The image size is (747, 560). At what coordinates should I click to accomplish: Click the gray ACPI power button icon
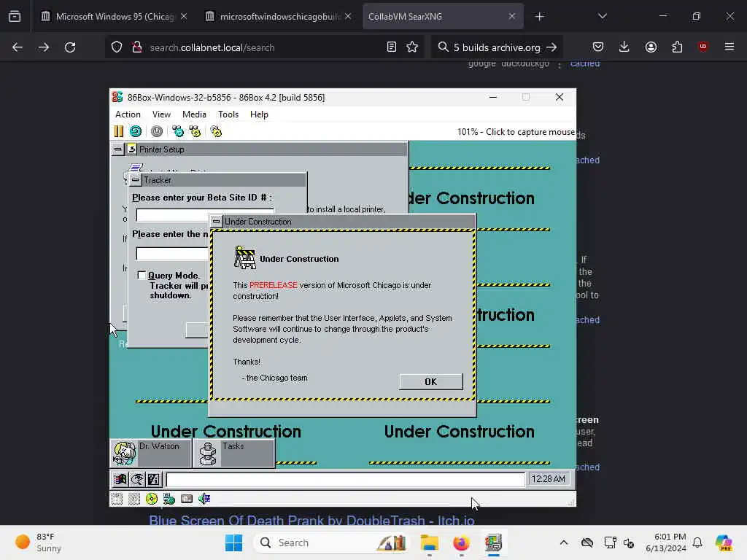click(x=157, y=131)
